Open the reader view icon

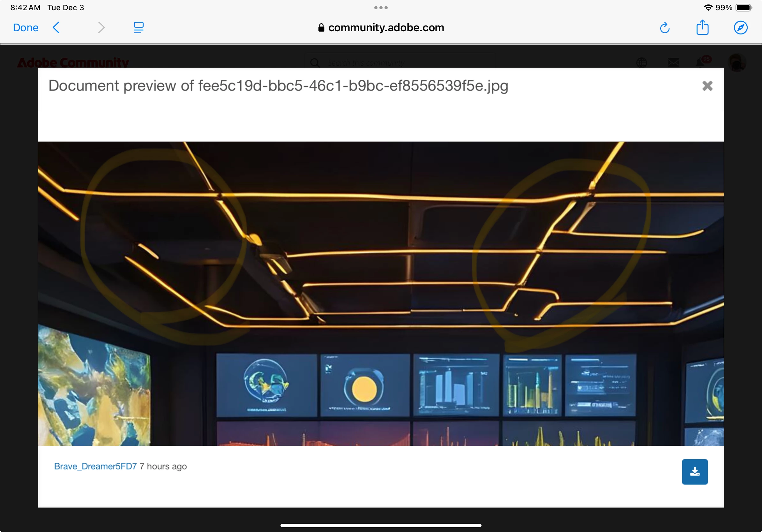click(x=138, y=27)
